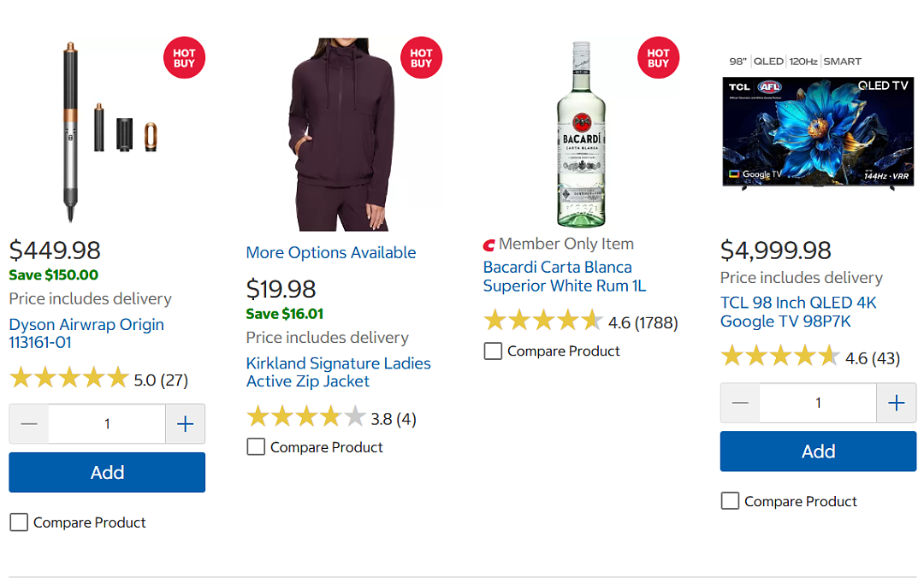Image resolution: width=924 pixels, height=584 pixels.
Task: Click the Hot Buy badge on ladies jacket
Action: 421,57
